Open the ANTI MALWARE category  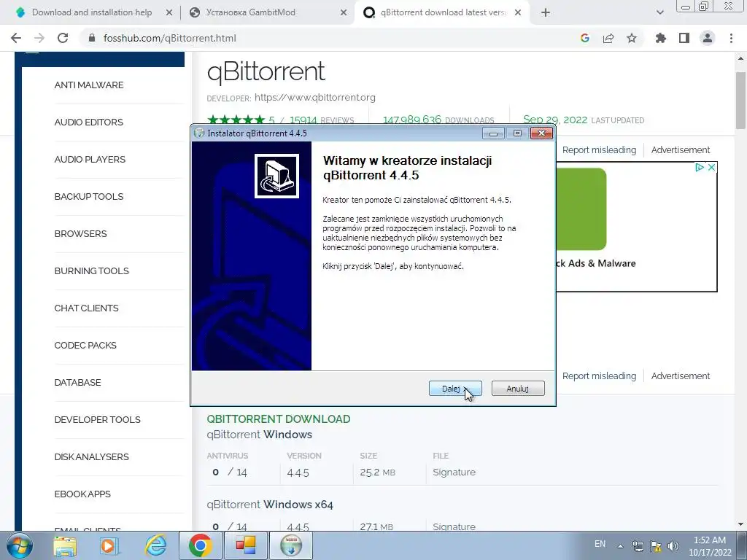(x=88, y=85)
